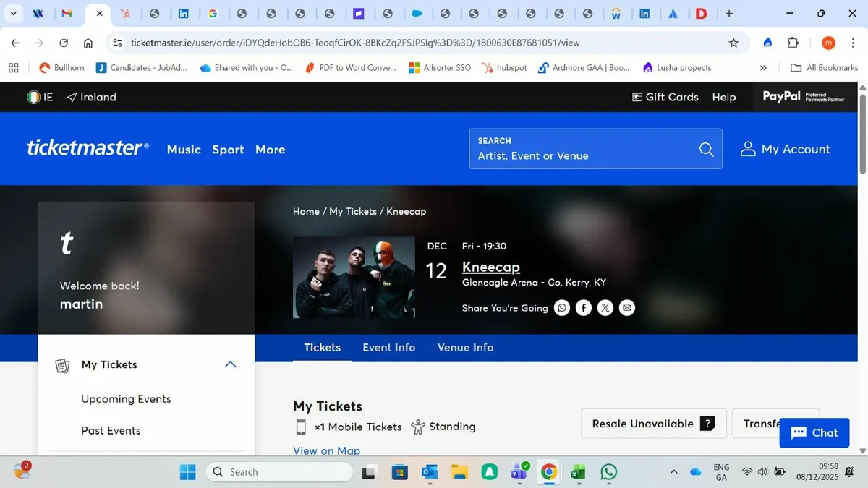Expand hidden bookmarks with the chevron
The width and height of the screenshot is (868, 488).
[x=763, y=67]
